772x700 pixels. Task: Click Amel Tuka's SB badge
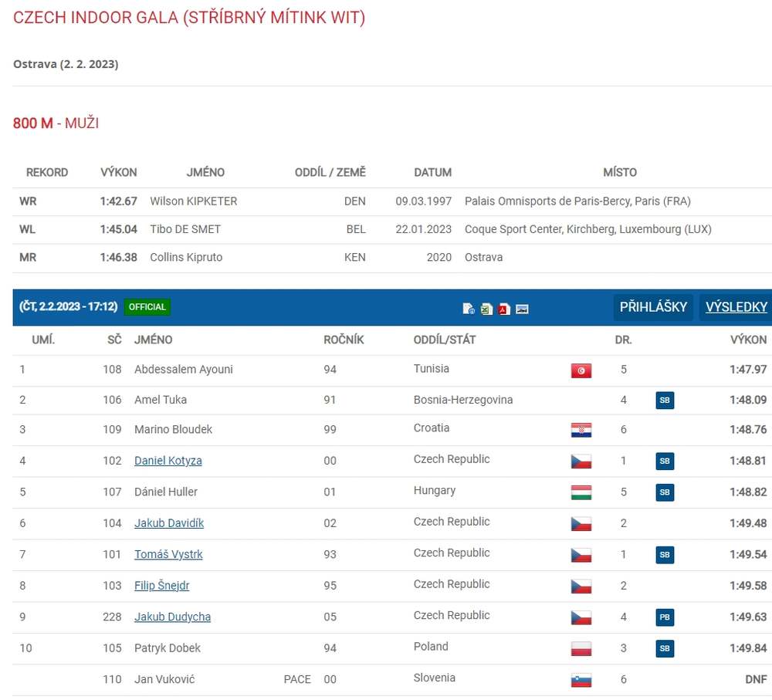(x=664, y=400)
